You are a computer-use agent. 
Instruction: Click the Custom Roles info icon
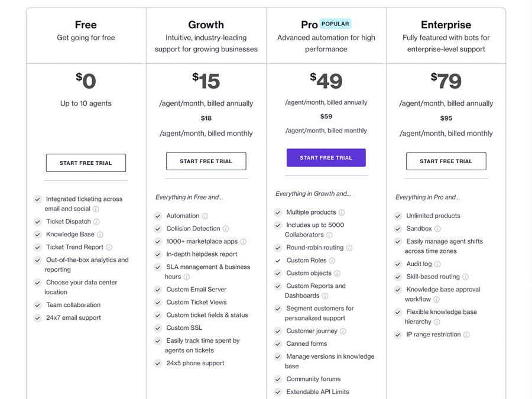pyautogui.click(x=332, y=260)
